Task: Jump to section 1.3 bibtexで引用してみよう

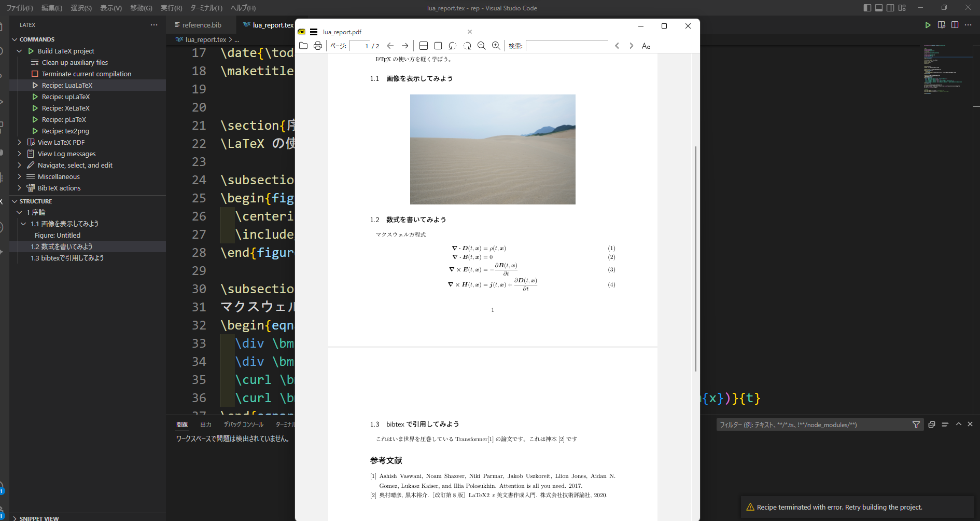Action: 67,258
